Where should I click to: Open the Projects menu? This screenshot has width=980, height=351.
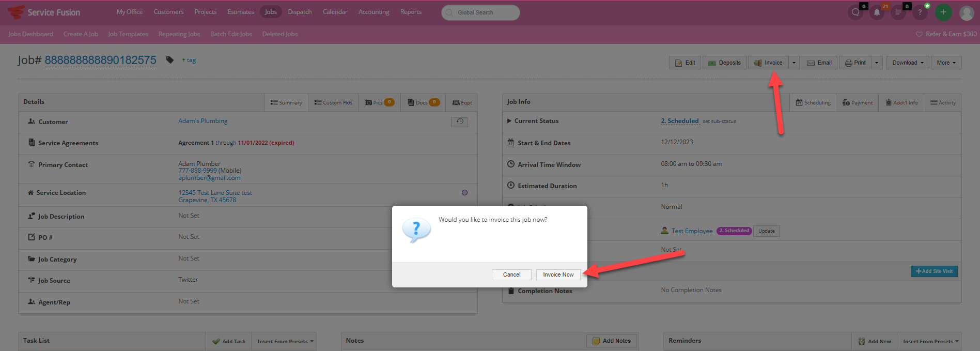point(206,12)
